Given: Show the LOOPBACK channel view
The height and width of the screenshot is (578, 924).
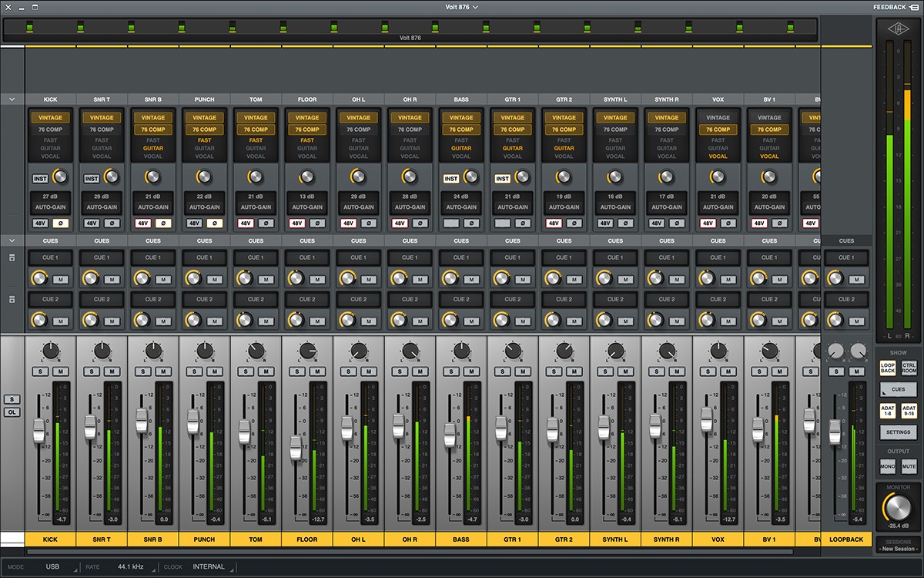Looking at the screenshot, I should coord(888,368).
